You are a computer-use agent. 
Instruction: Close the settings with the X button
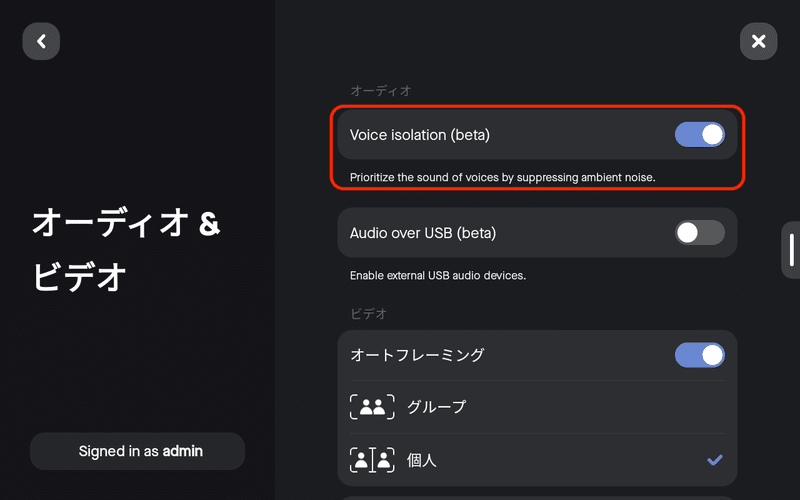(x=758, y=41)
